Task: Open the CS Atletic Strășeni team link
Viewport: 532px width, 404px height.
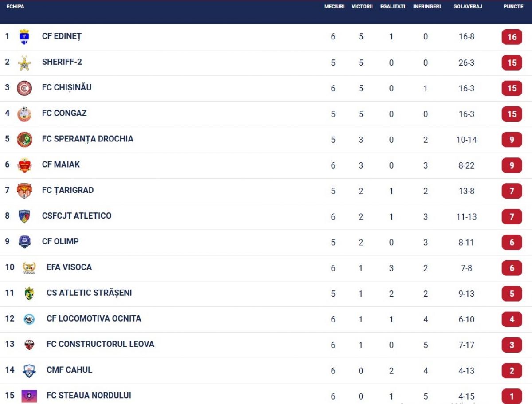Action: point(89,293)
